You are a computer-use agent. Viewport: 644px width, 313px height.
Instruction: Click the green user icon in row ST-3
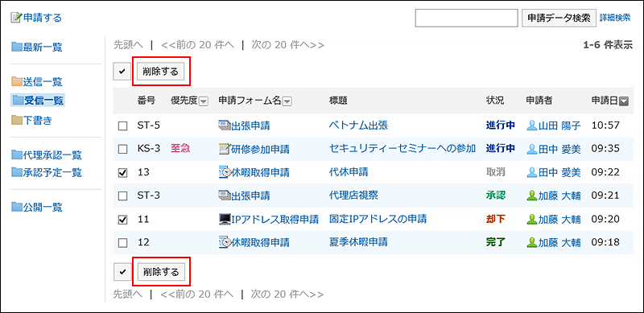(532, 196)
